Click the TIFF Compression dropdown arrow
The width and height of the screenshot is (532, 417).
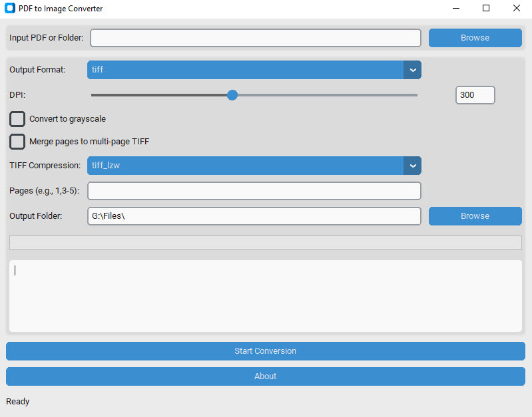[413, 166]
